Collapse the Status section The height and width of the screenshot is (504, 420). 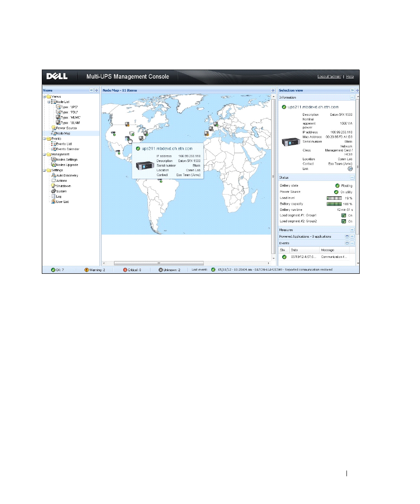352,177
